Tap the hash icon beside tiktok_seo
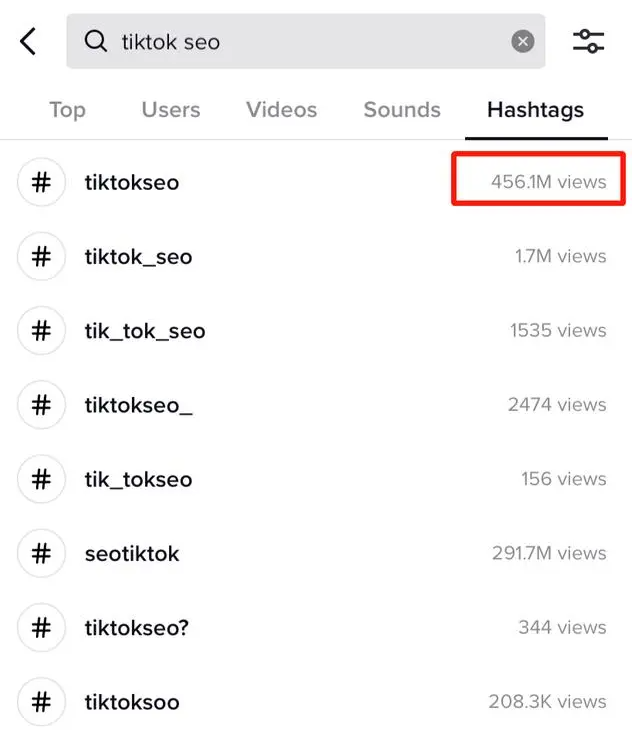Viewport: 632px width, 731px height. [x=41, y=257]
